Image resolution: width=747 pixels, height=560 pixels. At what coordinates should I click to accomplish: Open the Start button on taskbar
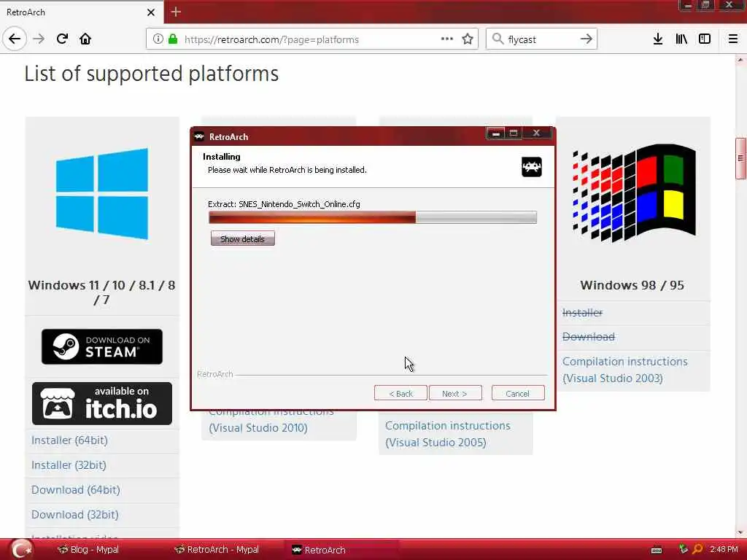click(20, 549)
